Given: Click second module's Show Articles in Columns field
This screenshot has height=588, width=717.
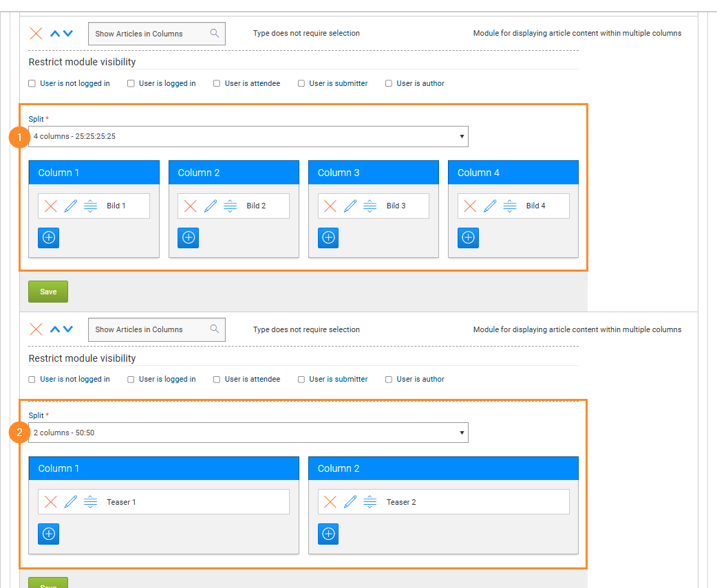Looking at the screenshot, I should (x=157, y=329).
